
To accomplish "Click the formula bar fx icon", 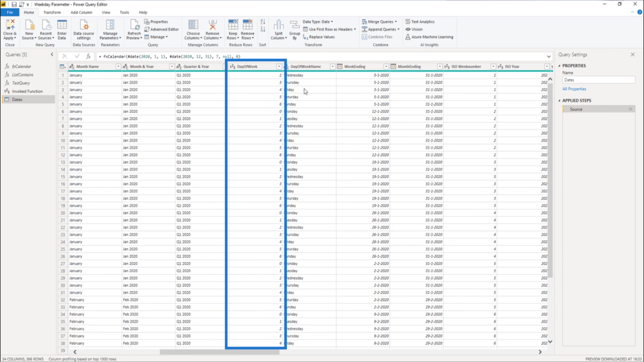I will pyautogui.click(x=88, y=56).
